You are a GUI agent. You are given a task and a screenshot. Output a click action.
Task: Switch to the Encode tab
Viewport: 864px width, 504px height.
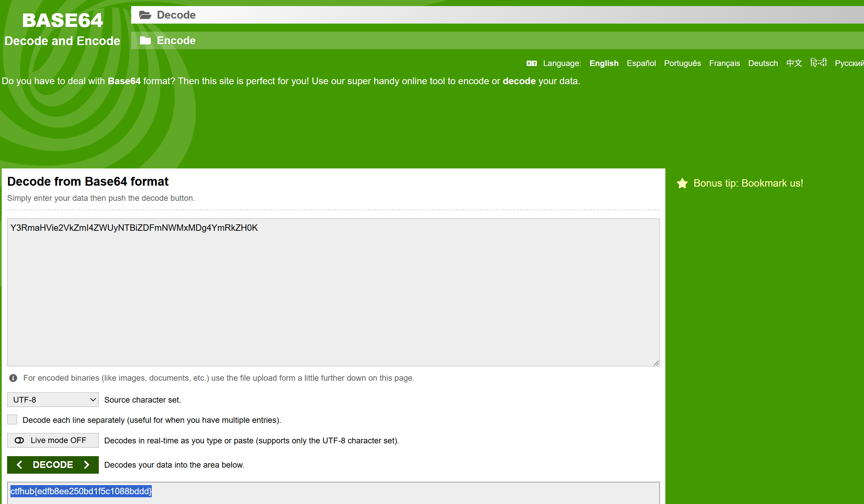(176, 41)
